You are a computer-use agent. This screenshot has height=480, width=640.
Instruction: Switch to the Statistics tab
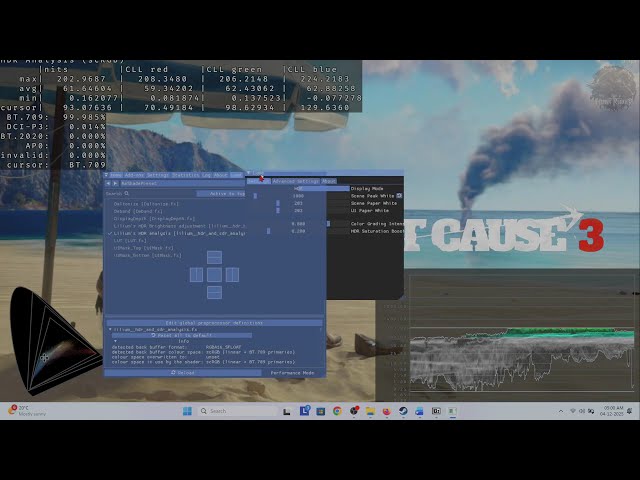pos(186,175)
